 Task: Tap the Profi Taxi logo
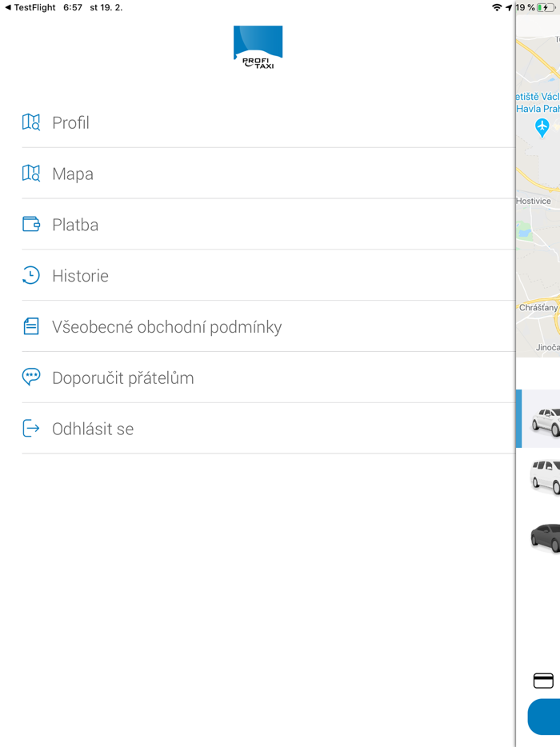click(x=258, y=46)
